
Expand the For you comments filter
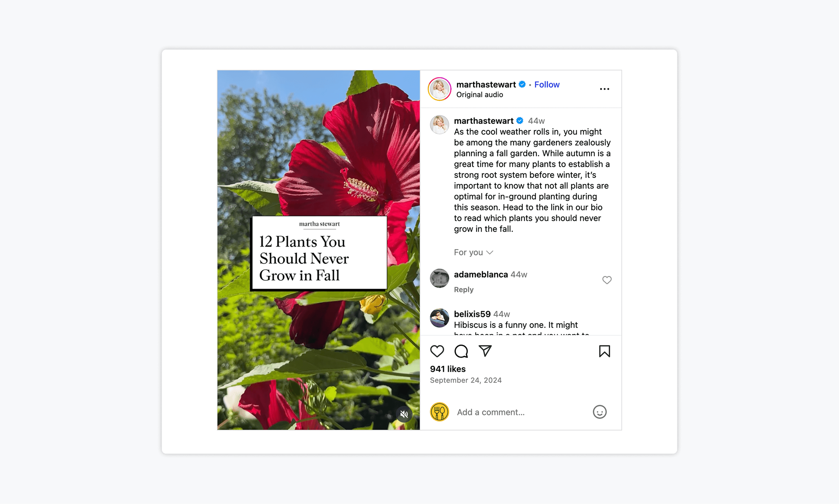[473, 252]
